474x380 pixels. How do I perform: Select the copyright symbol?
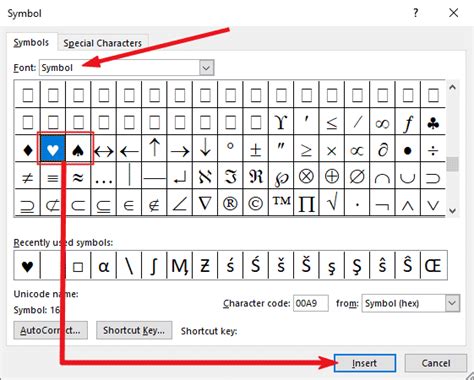pyautogui.click(x=256, y=203)
